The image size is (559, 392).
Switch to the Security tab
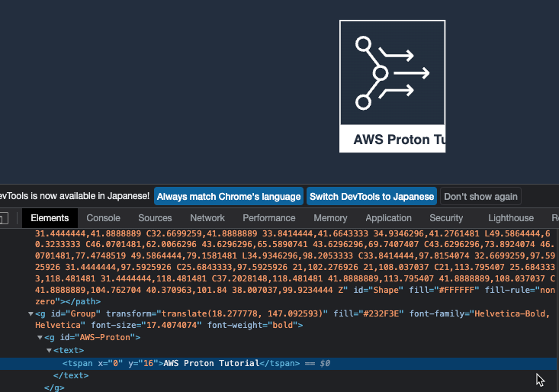pos(446,218)
